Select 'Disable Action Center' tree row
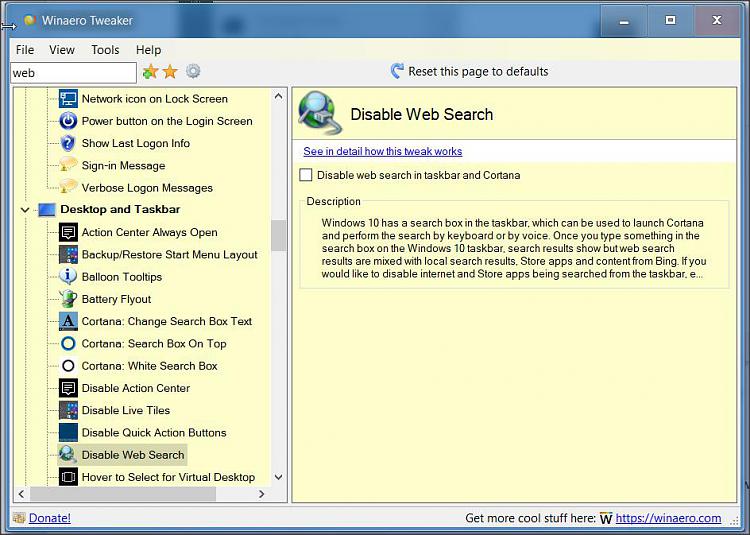This screenshot has height=535, width=750. pos(136,388)
